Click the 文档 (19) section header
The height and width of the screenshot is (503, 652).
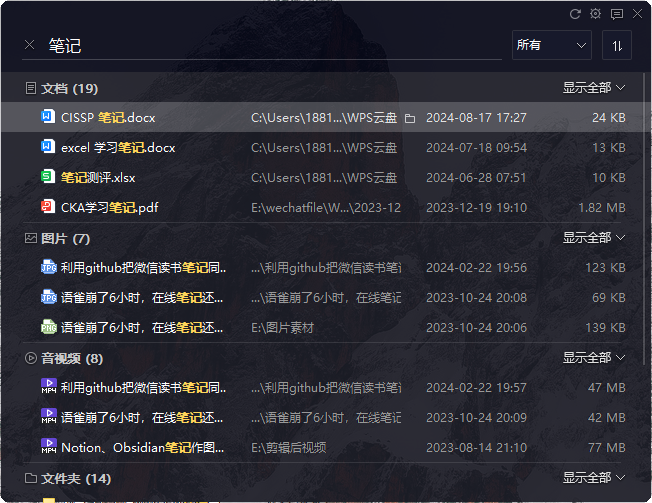click(x=69, y=88)
